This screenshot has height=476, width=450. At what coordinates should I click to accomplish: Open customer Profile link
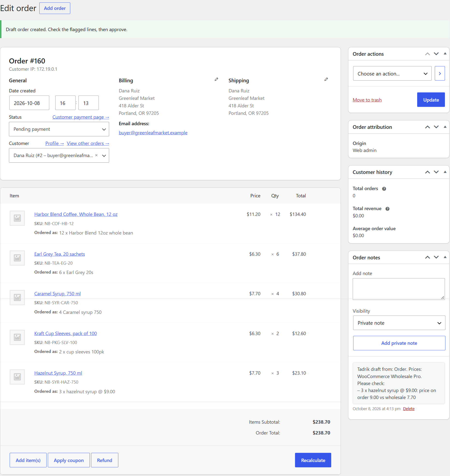point(55,143)
